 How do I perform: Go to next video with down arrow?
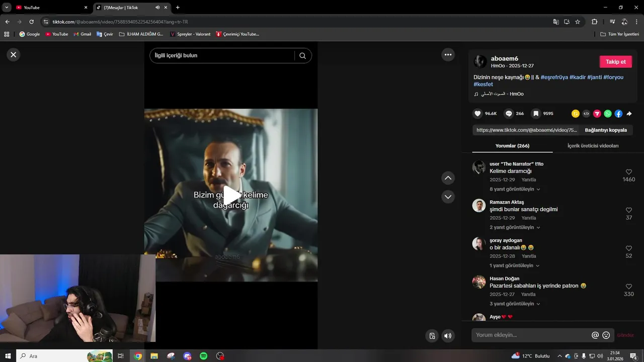[x=448, y=197]
